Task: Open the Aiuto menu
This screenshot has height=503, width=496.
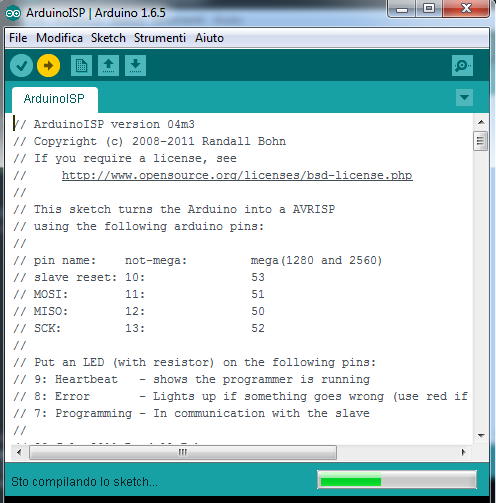Action: pos(209,38)
